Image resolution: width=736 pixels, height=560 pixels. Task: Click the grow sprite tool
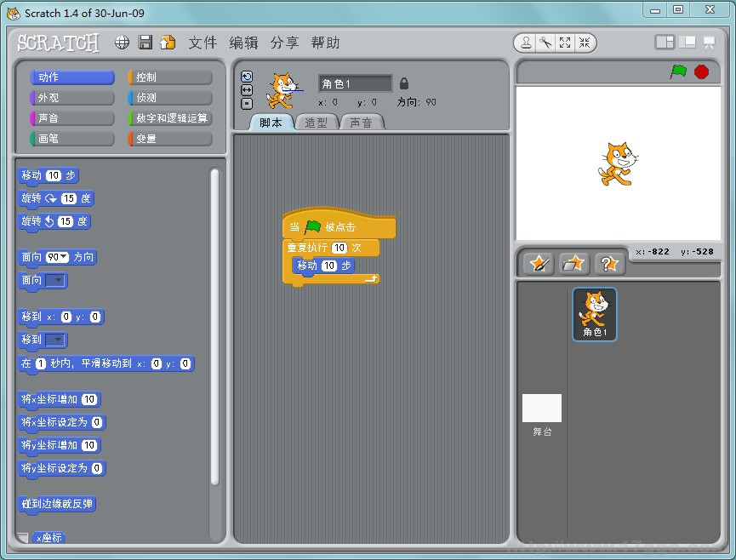pos(565,43)
